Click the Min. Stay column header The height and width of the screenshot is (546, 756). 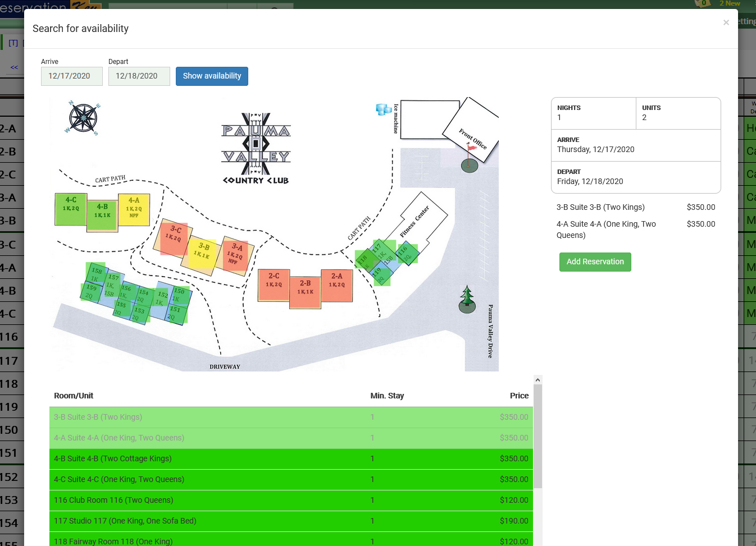pyautogui.click(x=387, y=396)
